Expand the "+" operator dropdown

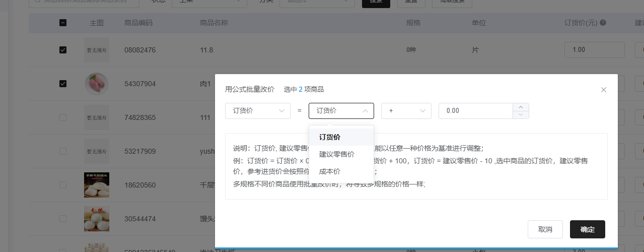(x=406, y=111)
